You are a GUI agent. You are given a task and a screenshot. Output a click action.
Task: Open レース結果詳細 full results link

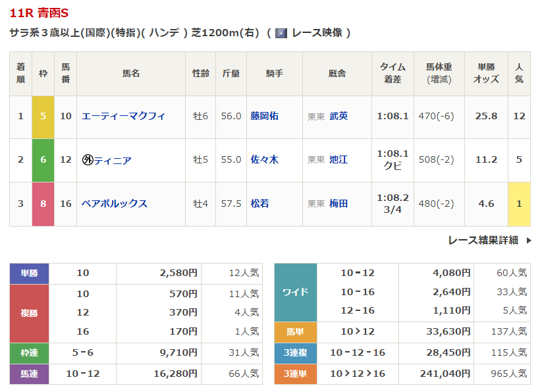(x=483, y=240)
